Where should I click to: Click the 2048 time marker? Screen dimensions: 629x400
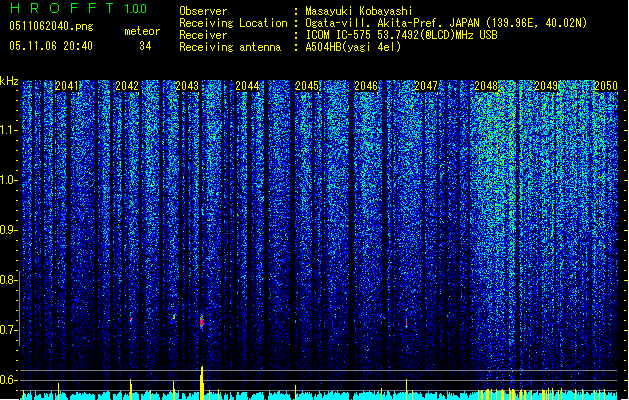coord(486,86)
